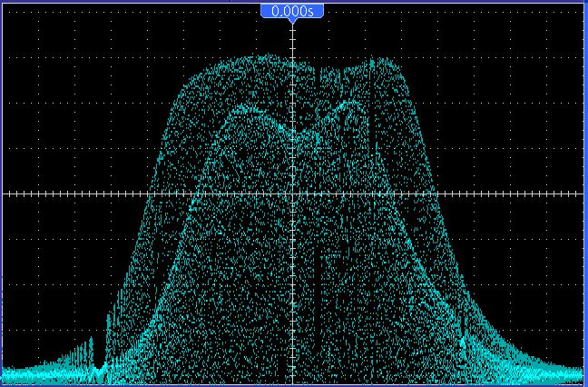Click the 0.000s trigger time label

tap(292, 11)
